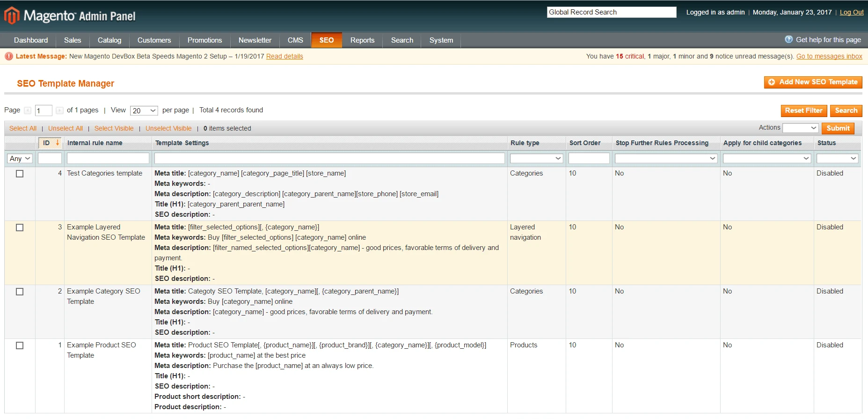Click 'Test Categories template' row name
The image size is (868, 419).
pyautogui.click(x=104, y=173)
